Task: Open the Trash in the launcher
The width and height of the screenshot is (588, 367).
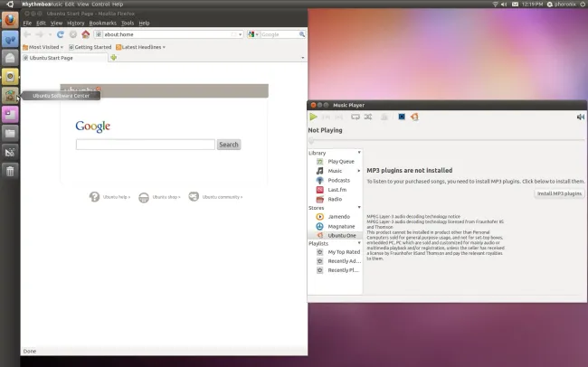Action: (x=10, y=172)
